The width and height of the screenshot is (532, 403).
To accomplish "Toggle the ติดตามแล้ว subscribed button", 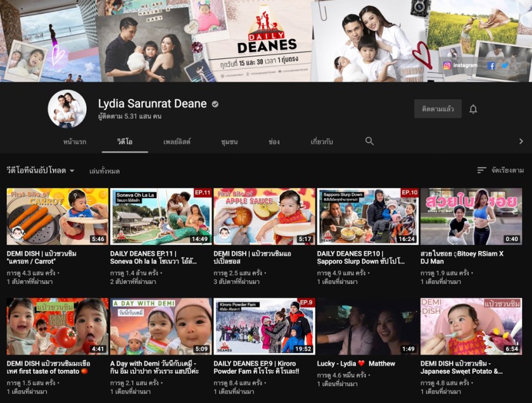I will click(438, 109).
